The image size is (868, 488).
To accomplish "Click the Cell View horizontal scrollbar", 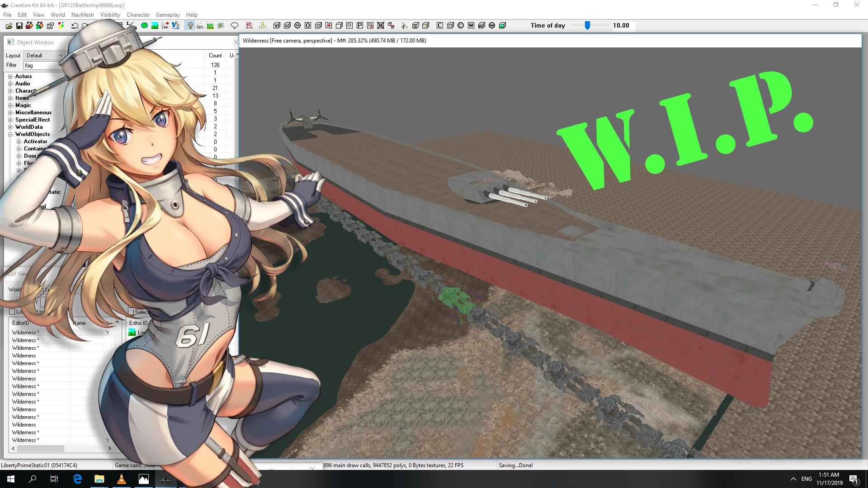I will click(61, 449).
